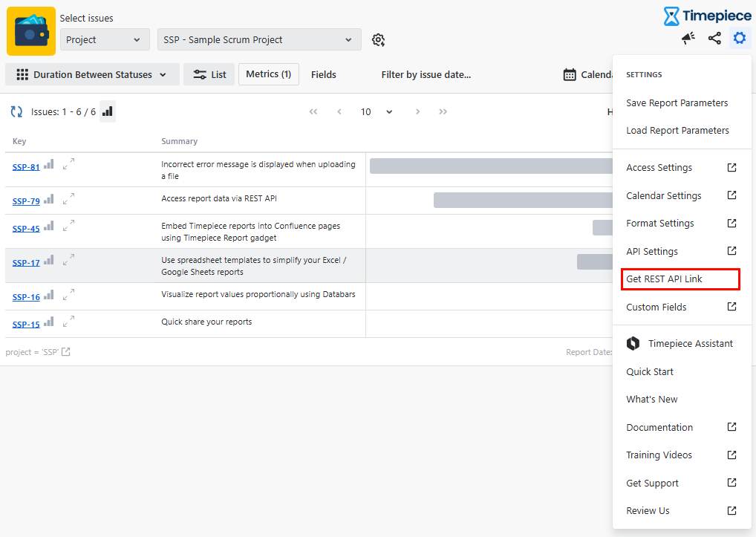Click external link icon for Calendar Settings
Screen dimensions: 756x537
click(x=732, y=195)
